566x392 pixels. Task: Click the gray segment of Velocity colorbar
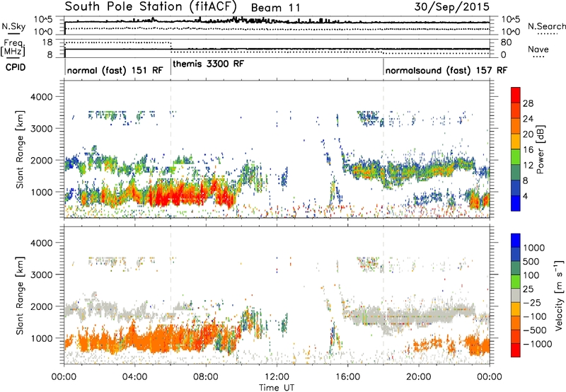pyautogui.click(x=516, y=295)
